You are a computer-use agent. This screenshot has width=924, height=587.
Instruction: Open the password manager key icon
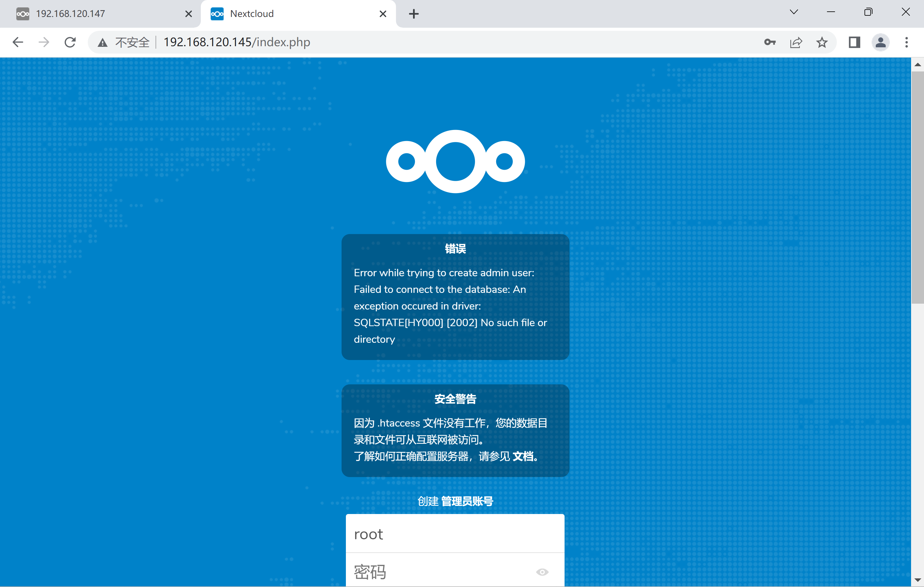770,42
